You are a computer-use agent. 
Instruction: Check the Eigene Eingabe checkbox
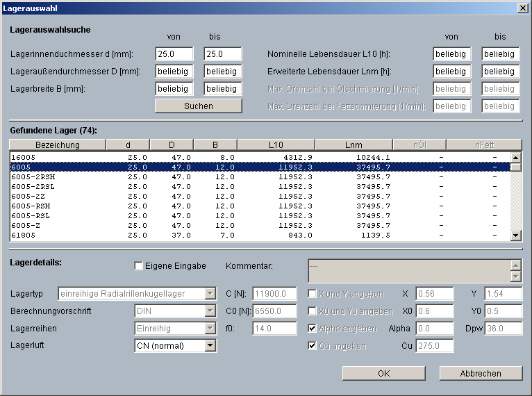coord(139,266)
